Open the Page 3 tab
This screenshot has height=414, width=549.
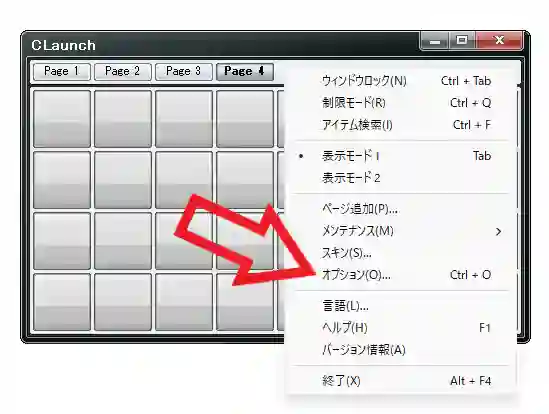coord(183,71)
